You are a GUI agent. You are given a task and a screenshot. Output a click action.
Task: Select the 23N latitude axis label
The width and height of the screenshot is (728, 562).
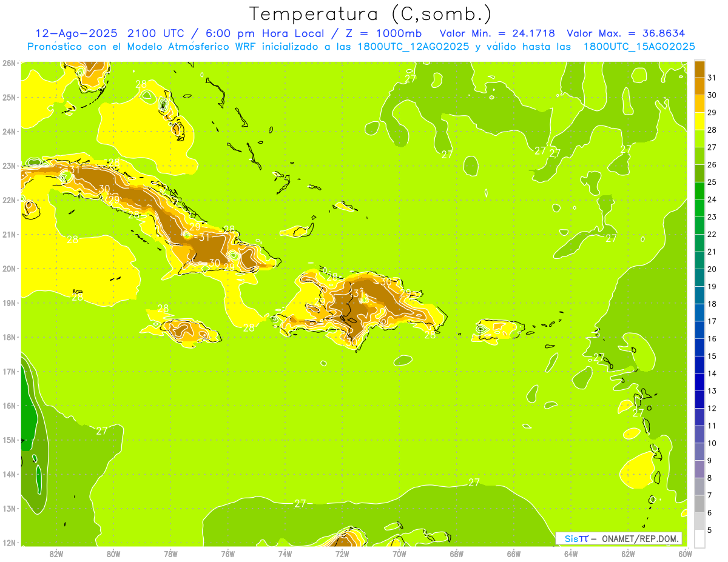[x=9, y=166]
